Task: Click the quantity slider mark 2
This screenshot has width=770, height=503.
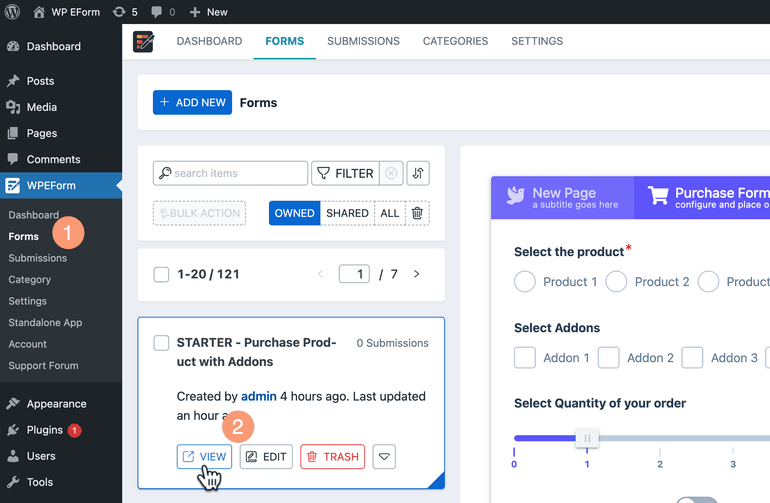Action: pyautogui.click(x=660, y=464)
